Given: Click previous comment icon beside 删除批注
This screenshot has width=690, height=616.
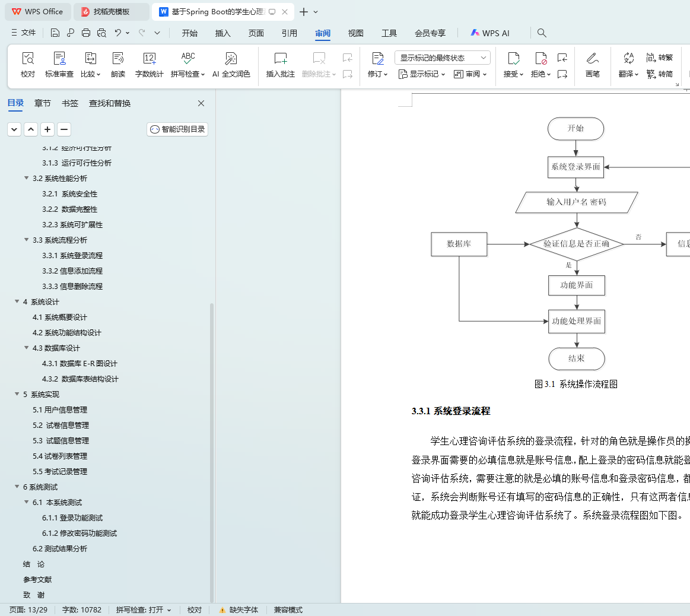Looking at the screenshot, I should pos(348,57).
